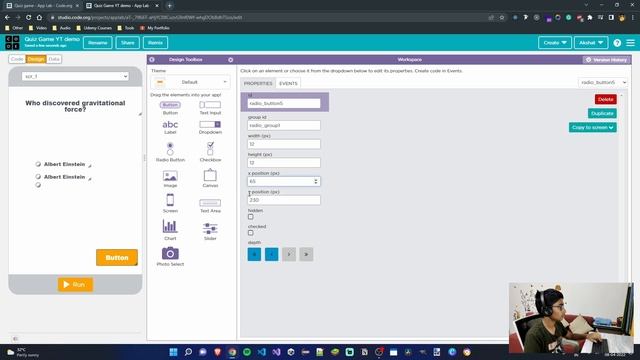The height and width of the screenshot is (360, 640).
Task: Select the Button element in Design Toolbox
Action: click(170, 108)
